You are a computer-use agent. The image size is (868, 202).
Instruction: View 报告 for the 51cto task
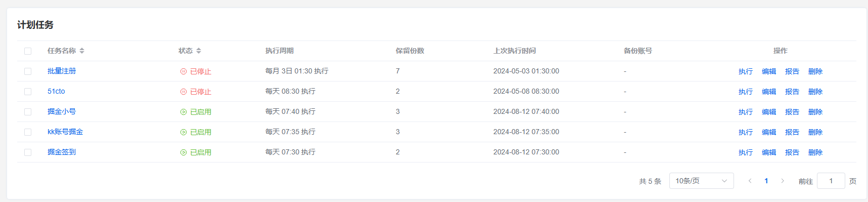(792, 92)
